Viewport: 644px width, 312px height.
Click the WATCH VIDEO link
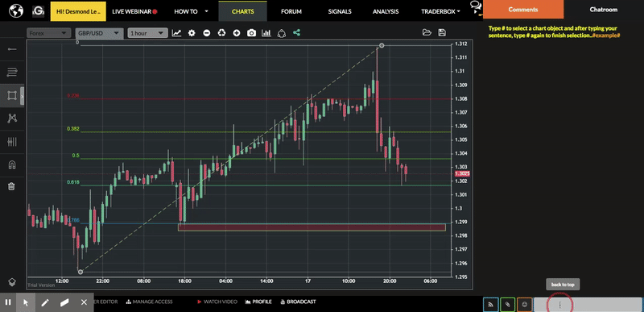pos(217,302)
